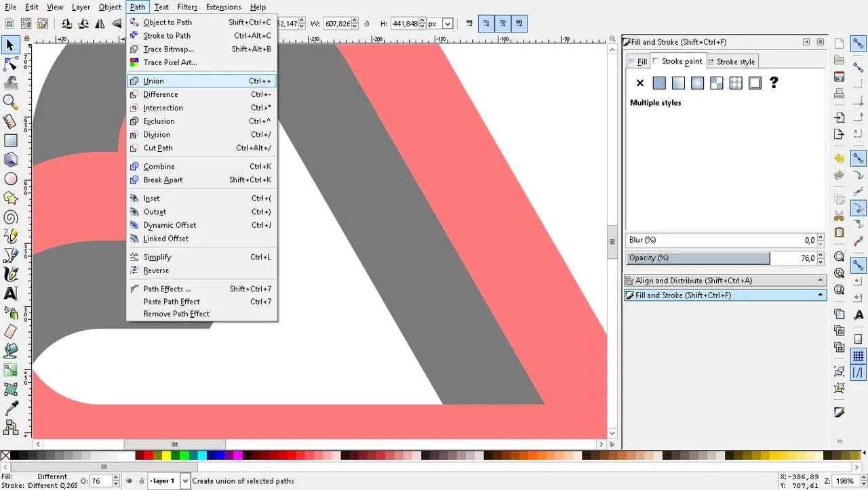Viewport: 868px width, 490px height.
Task: Switch to the Stroke style tab
Action: pos(731,62)
